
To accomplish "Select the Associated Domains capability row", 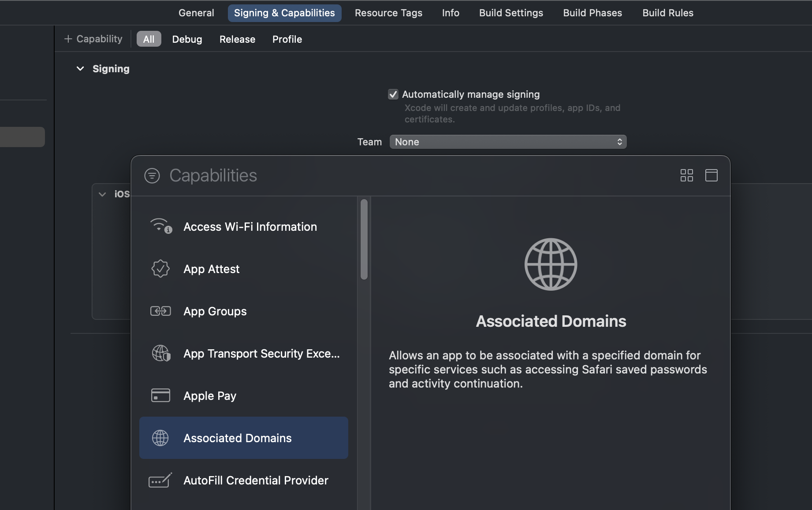I will point(244,438).
